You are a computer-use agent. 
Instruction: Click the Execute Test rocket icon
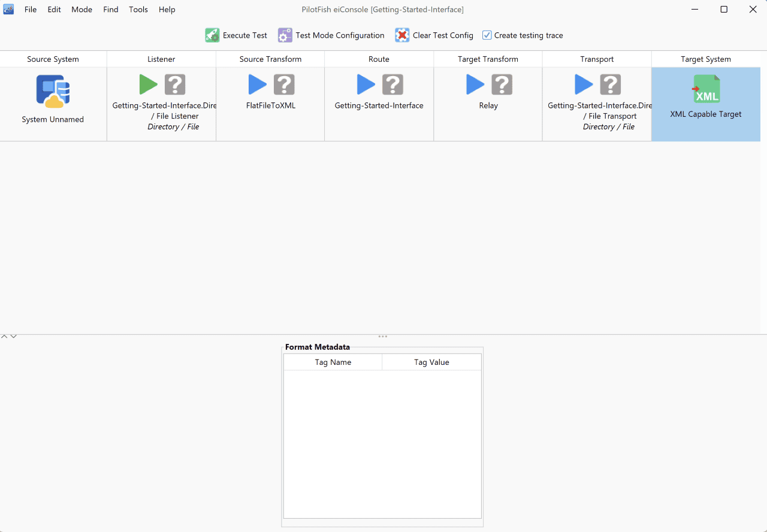click(x=212, y=35)
